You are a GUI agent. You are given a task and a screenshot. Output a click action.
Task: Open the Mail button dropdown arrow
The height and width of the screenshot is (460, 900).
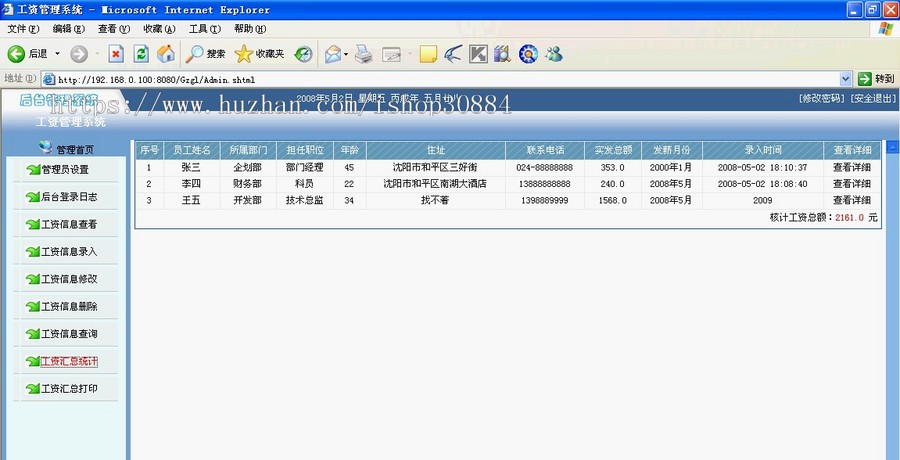coord(346,54)
